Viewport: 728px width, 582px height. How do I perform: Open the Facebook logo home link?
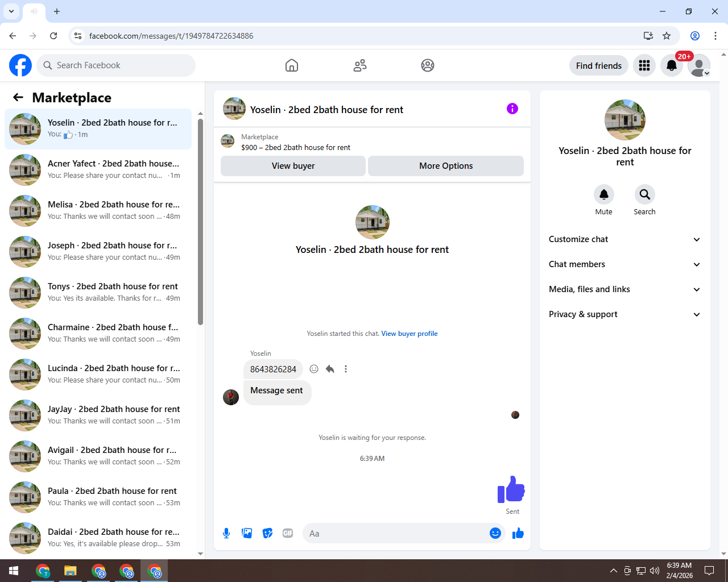pyautogui.click(x=20, y=65)
